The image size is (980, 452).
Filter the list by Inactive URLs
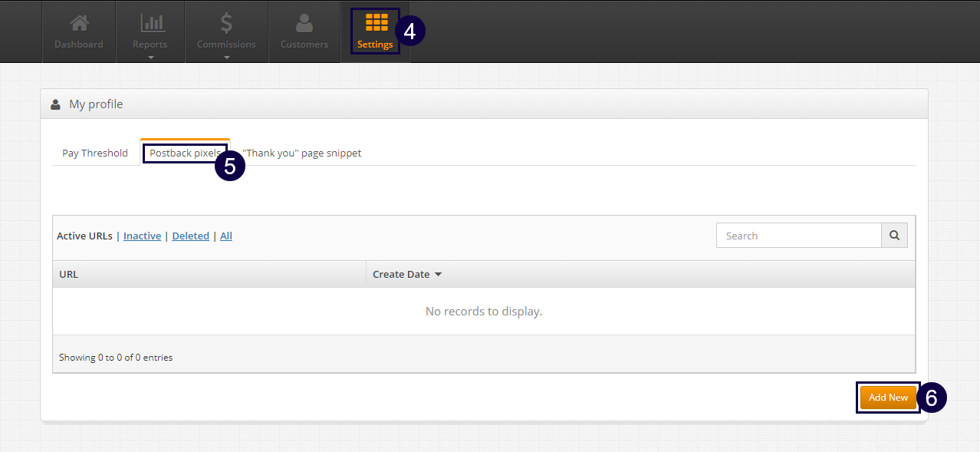pyautogui.click(x=142, y=236)
